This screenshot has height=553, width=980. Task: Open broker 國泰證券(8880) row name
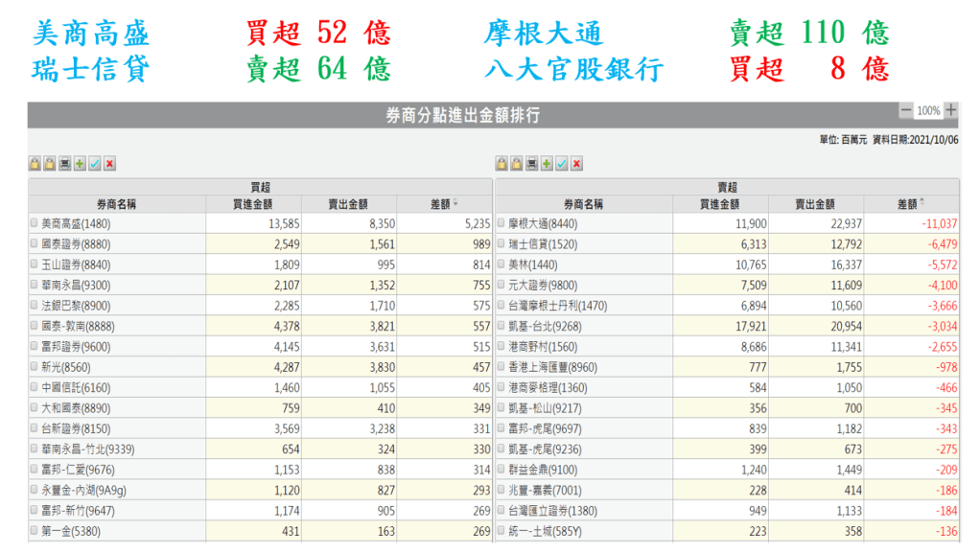tap(76, 244)
